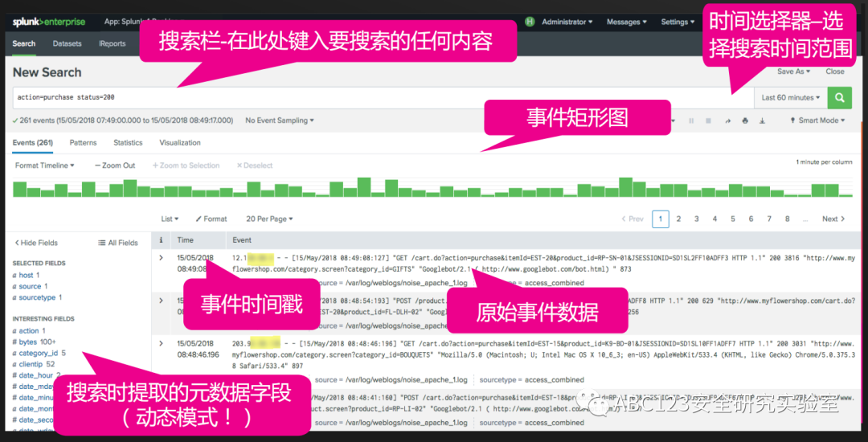
Task: Click the Splunk enterprise logo
Action: (49, 23)
